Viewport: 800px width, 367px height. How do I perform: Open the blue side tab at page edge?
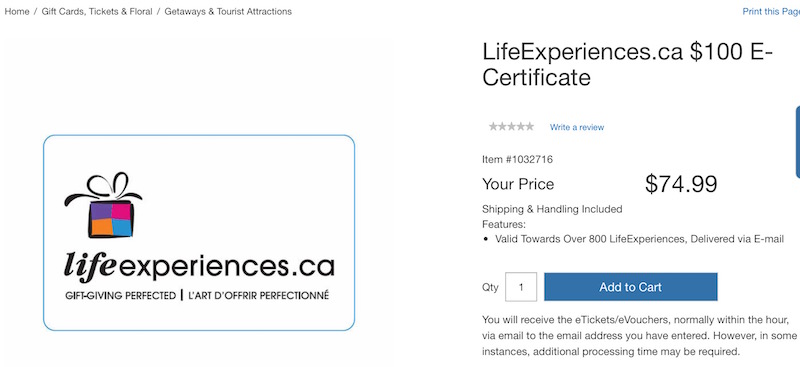(797, 142)
